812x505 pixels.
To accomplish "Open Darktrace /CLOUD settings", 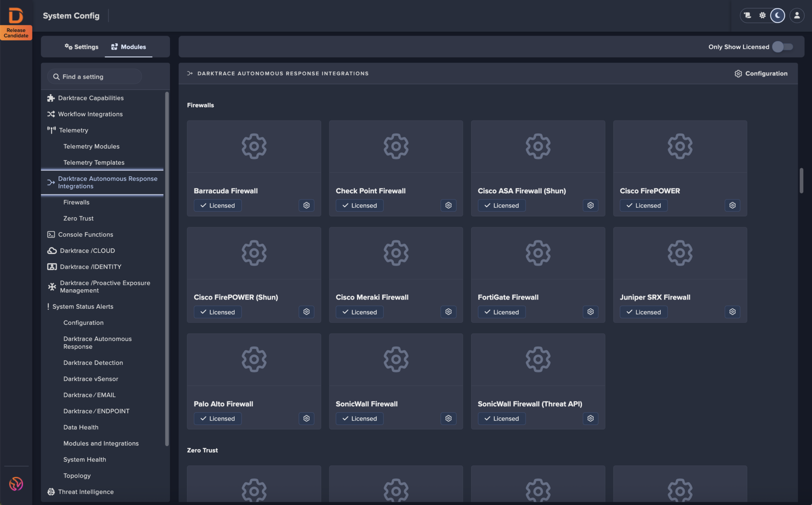I will 87,250.
